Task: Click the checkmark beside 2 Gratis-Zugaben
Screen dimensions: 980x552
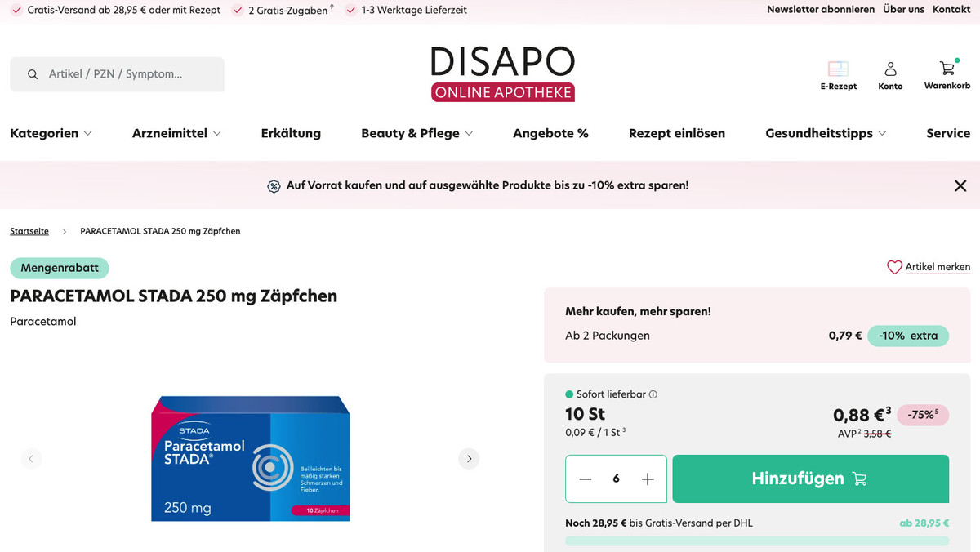Action: 238,10
